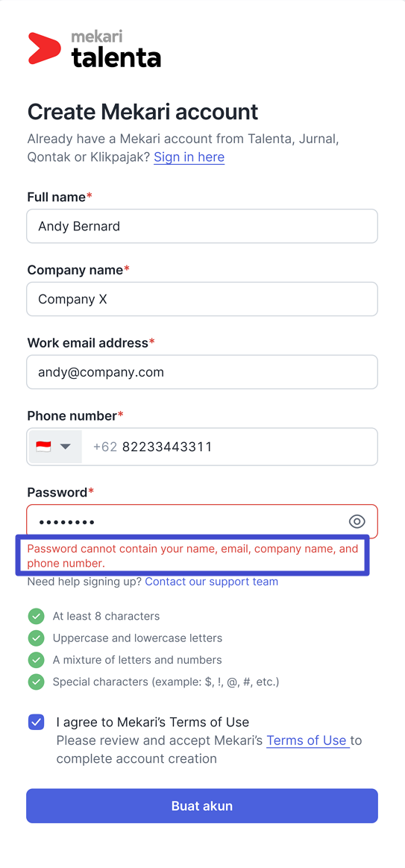Click the green check for Uppercase and lowercase letters

36,638
